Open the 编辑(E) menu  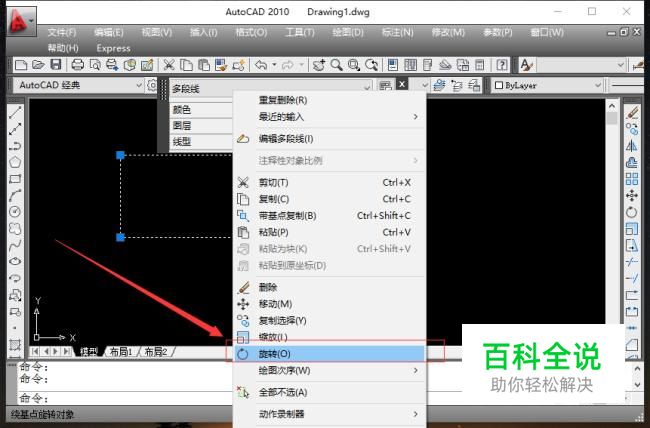109,32
